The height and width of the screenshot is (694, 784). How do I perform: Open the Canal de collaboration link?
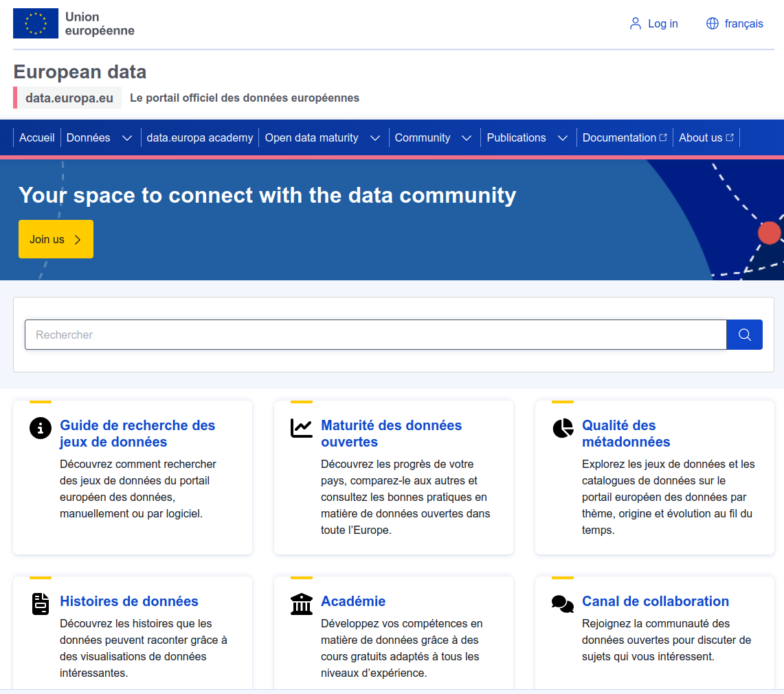pos(655,601)
